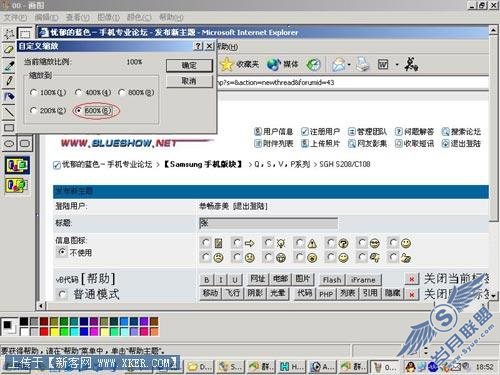
Task: Choose the Airbrush spray tool
Action: (9, 97)
